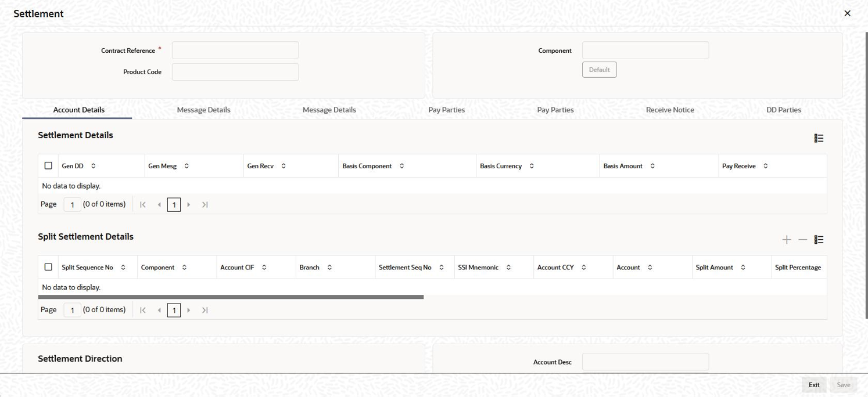Sort by Pay Receive column
This screenshot has width=868, height=397.
pos(766,166)
